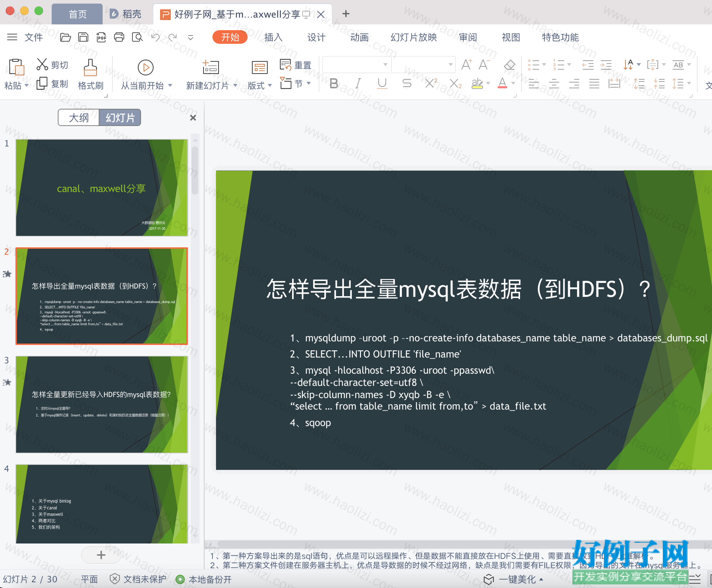Click the paste clipboard icon

(x=16, y=67)
